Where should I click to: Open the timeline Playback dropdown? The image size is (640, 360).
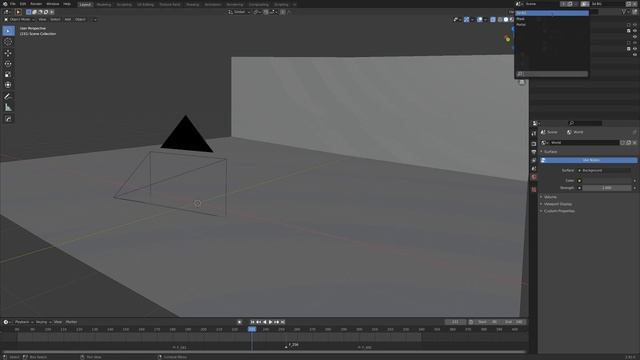point(24,322)
